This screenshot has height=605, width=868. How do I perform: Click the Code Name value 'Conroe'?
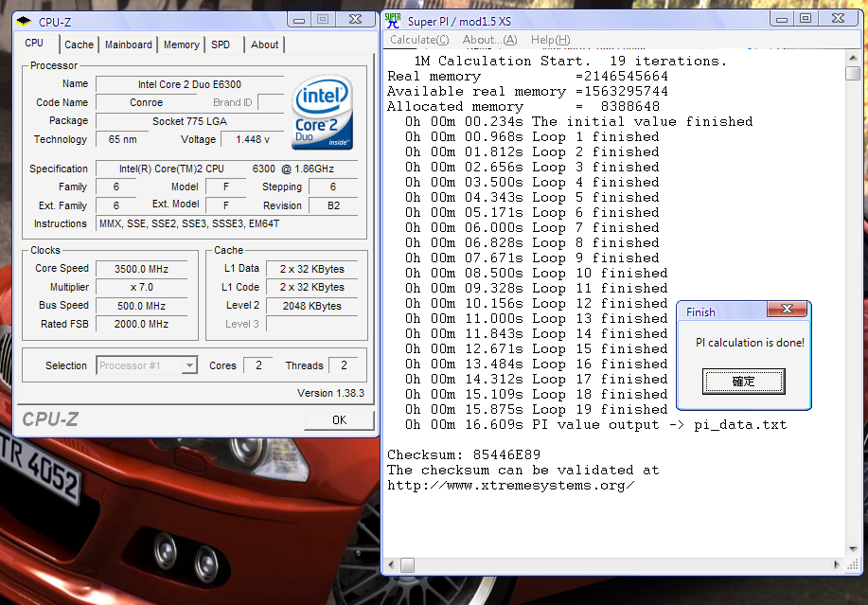click(x=146, y=102)
